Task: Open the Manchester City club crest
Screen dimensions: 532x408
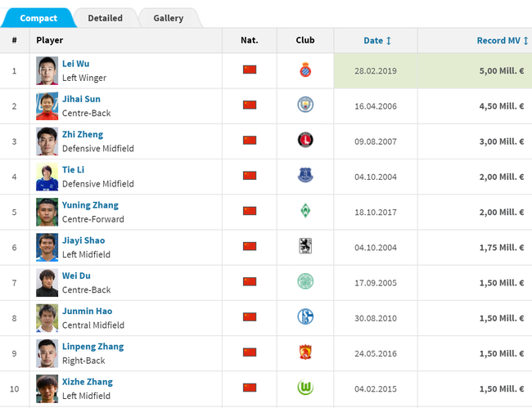Action: [305, 105]
